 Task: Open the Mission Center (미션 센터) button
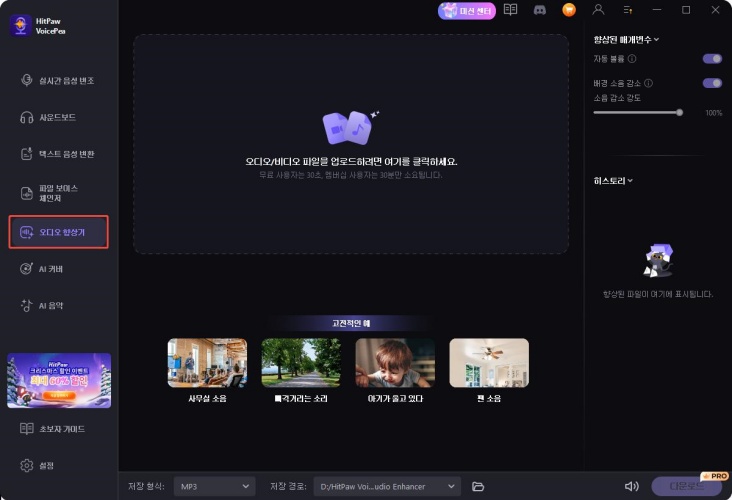[x=467, y=11]
